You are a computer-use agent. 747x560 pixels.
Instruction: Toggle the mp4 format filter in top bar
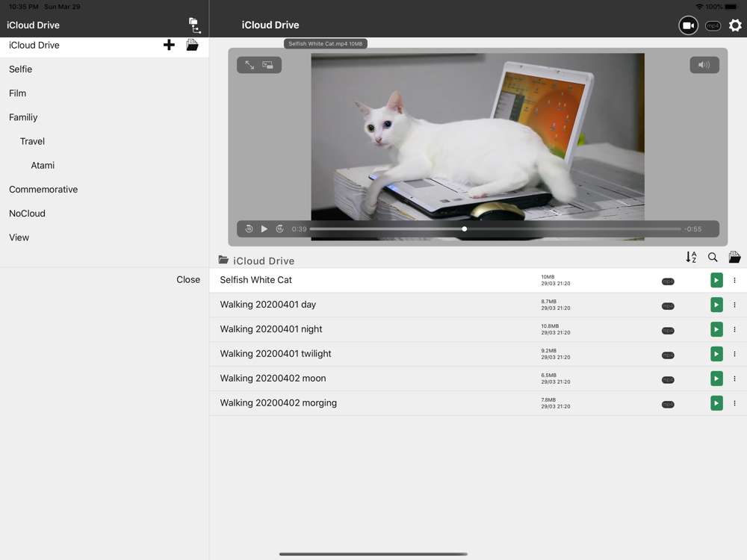713,25
